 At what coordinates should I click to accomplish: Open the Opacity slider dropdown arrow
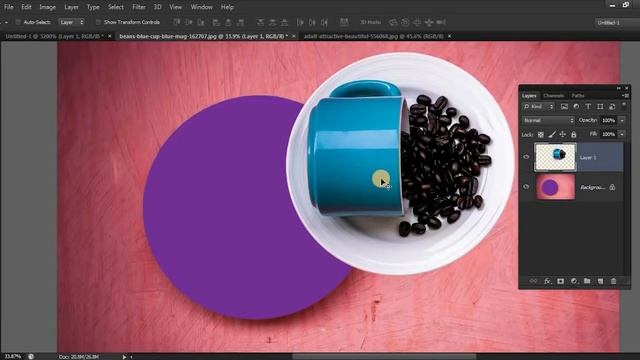pos(622,120)
